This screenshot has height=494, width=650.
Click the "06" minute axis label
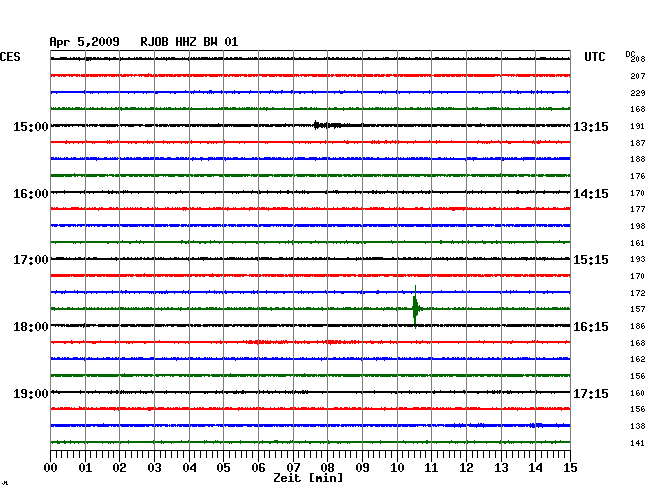pyautogui.click(x=258, y=467)
